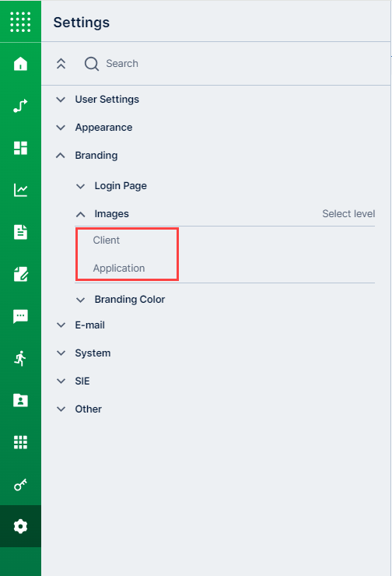This screenshot has height=576, width=392.
Task: Go to the Home icon in sidebar
Action: pyautogui.click(x=20, y=64)
